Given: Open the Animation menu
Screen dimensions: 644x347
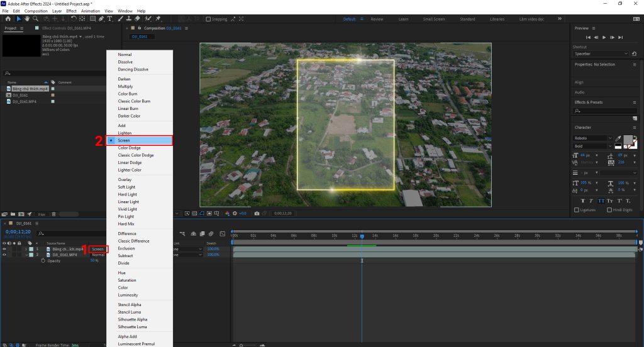Looking at the screenshot, I should coord(90,11).
